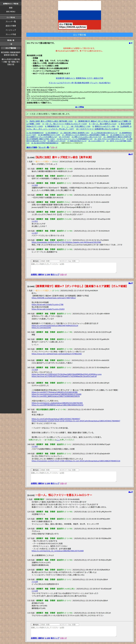Open the BLACK板(Tor) link
Screen dimensions: 136x644
point(105,83)
